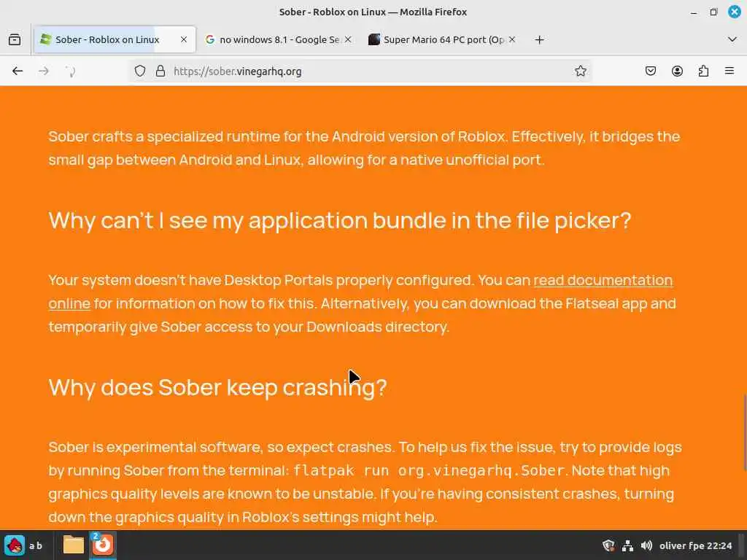The height and width of the screenshot is (560, 747).
Task: Open the Firefox hamburger menu
Action: [x=729, y=71]
